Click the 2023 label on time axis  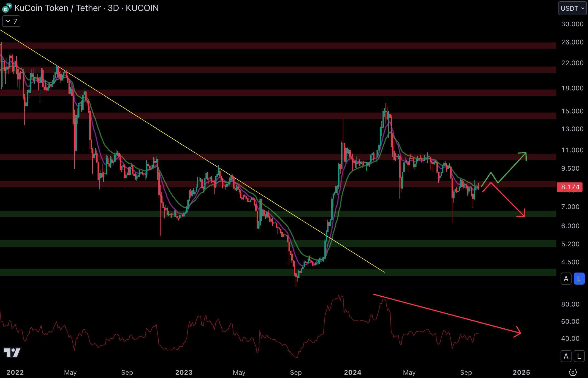(184, 372)
